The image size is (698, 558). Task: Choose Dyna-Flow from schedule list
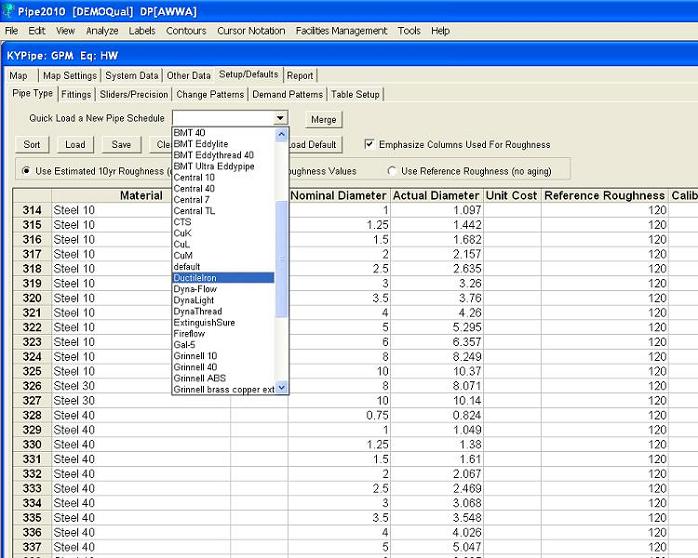(223, 289)
